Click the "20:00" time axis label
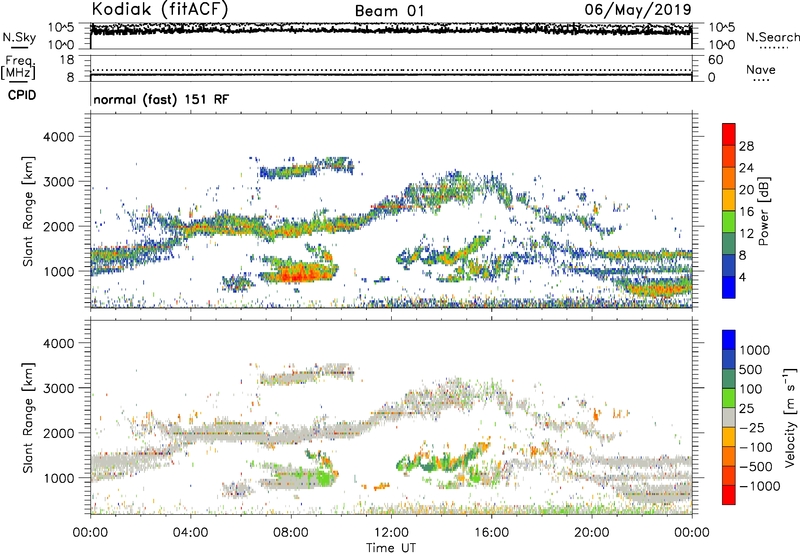Image resolution: width=800 pixels, height=554 pixels. pos(592,533)
